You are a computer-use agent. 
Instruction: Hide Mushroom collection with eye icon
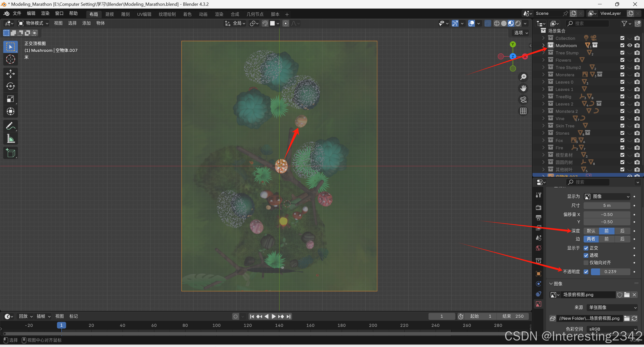coord(629,45)
